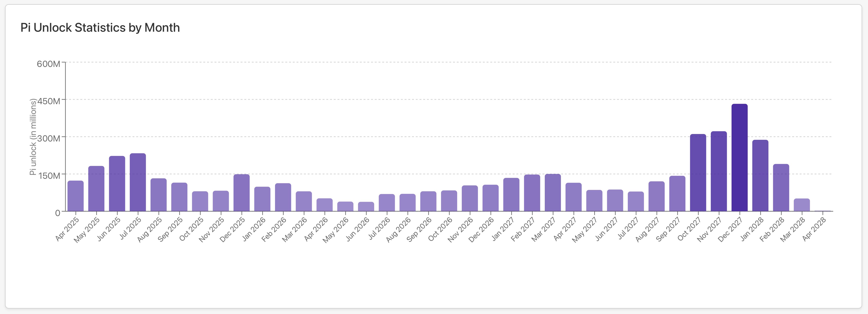Click the Pi unlock (in millions) axis title
The width and height of the screenshot is (868, 314).
(x=33, y=137)
